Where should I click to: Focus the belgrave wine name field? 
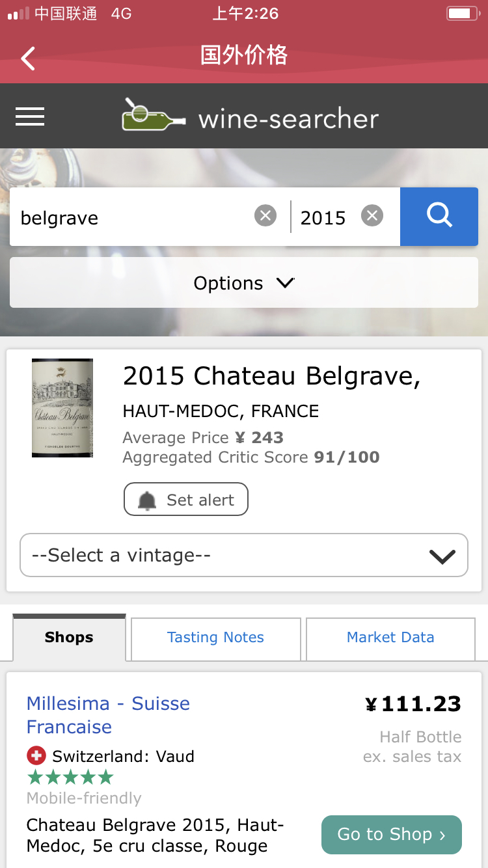(x=130, y=217)
